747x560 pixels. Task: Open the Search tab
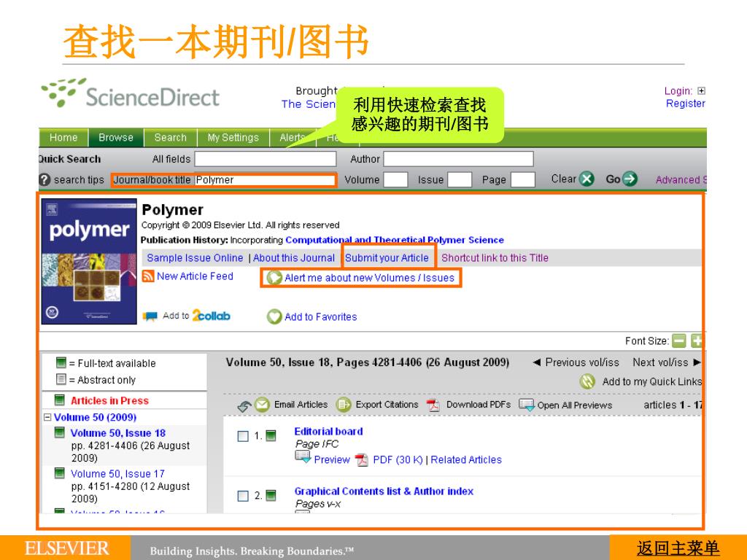(x=170, y=138)
